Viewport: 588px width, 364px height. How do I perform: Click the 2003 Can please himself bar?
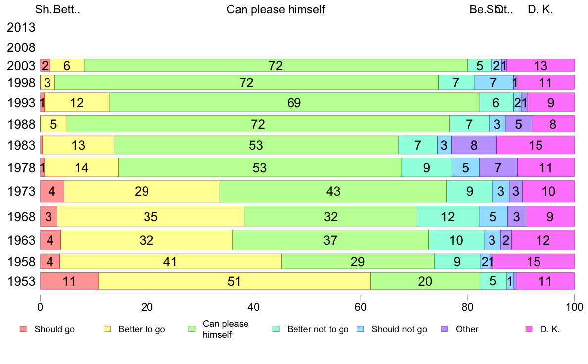(276, 65)
